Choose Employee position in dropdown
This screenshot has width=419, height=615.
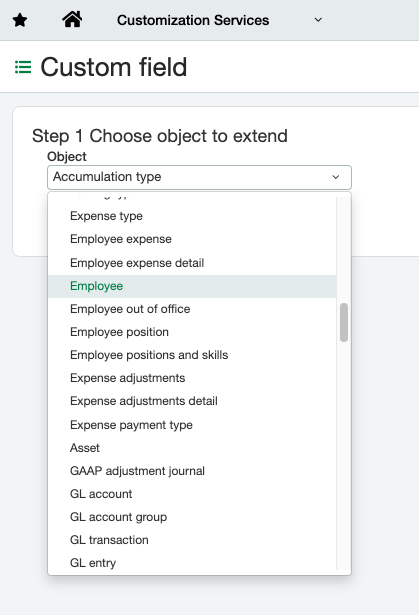pos(192,332)
